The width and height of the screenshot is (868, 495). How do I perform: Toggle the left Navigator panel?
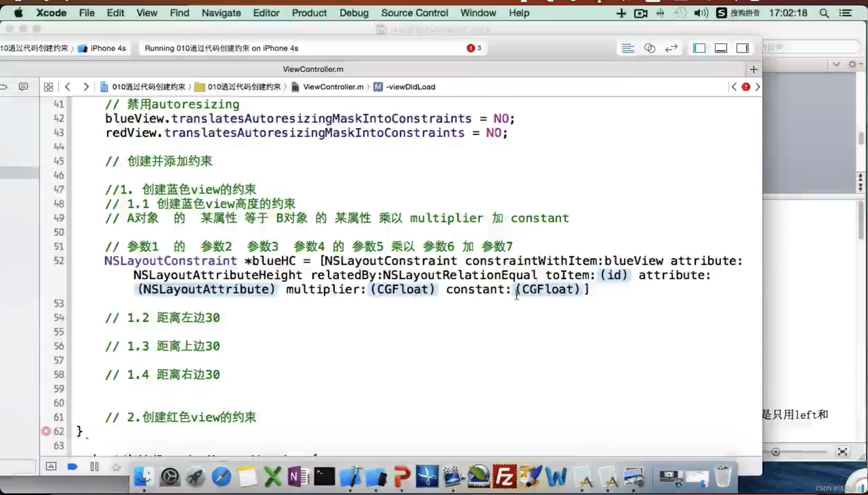pos(699,48)
